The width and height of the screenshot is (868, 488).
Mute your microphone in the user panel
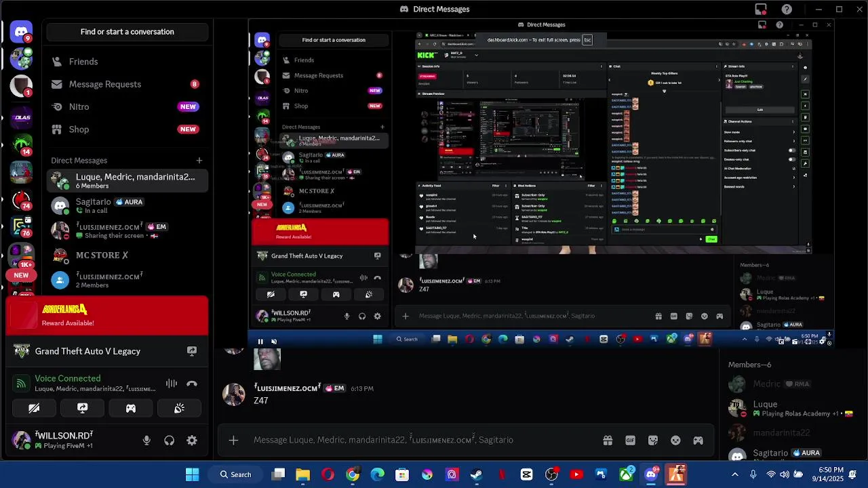point(146,441)
